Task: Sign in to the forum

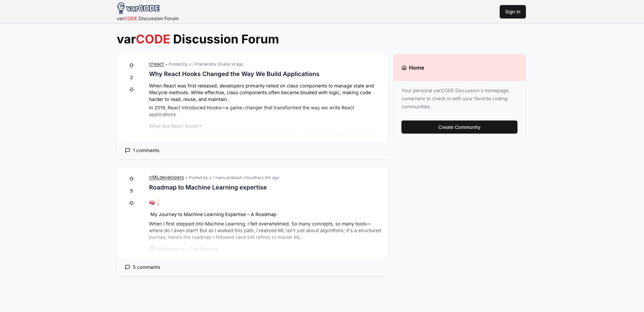Action: click(x=512, y=12)
